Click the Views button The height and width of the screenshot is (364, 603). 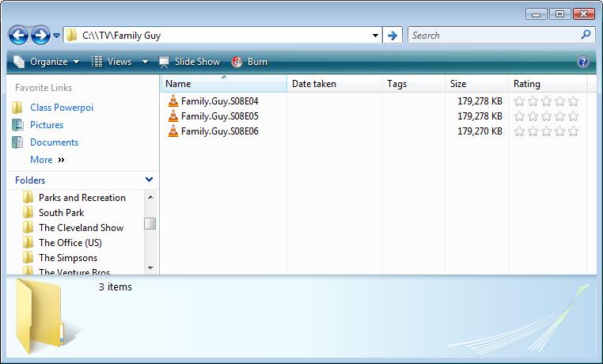112,62
